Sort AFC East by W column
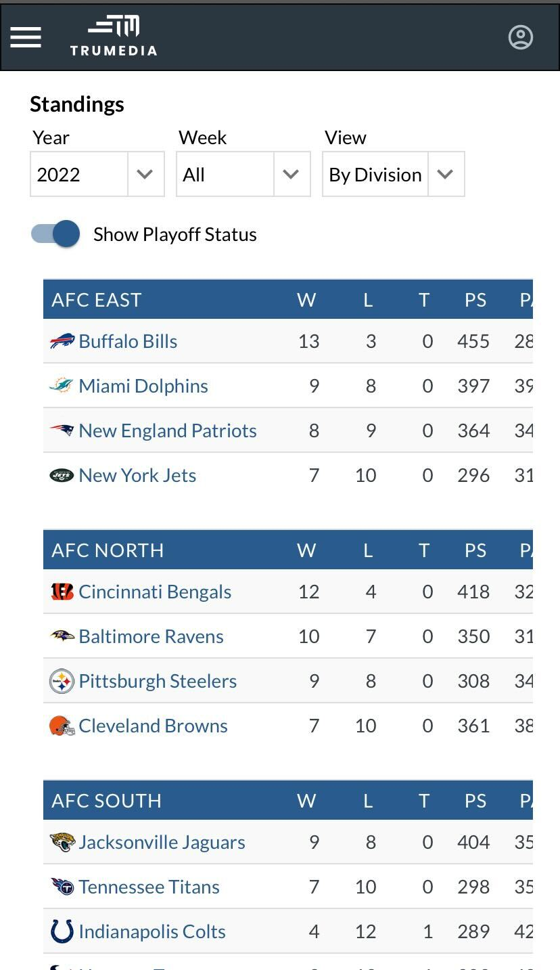 tap(306, 300)
